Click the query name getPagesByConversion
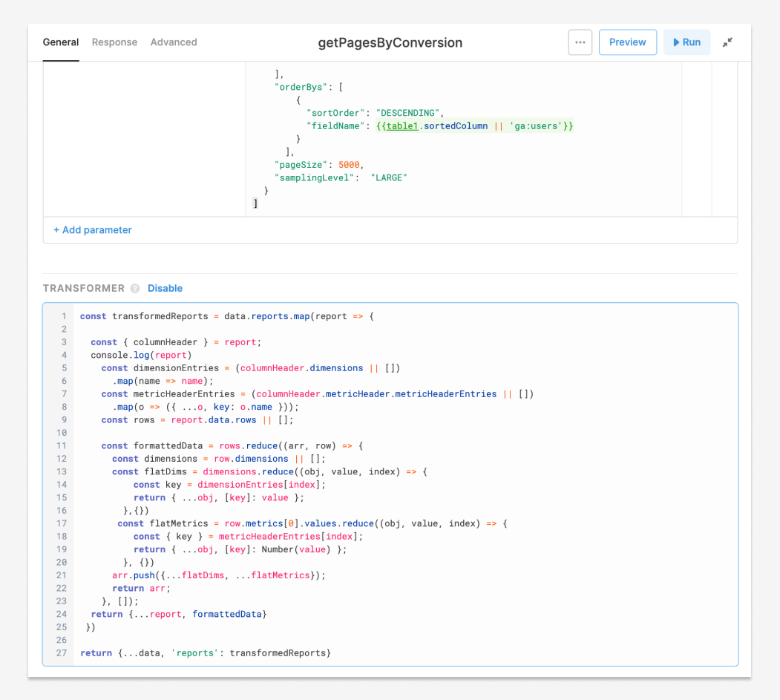This screenshot has width=780, height=700. [390, 43]
